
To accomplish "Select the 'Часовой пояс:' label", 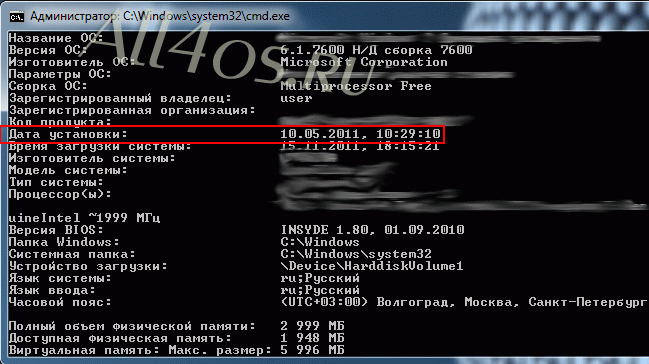I will (60, 302).
